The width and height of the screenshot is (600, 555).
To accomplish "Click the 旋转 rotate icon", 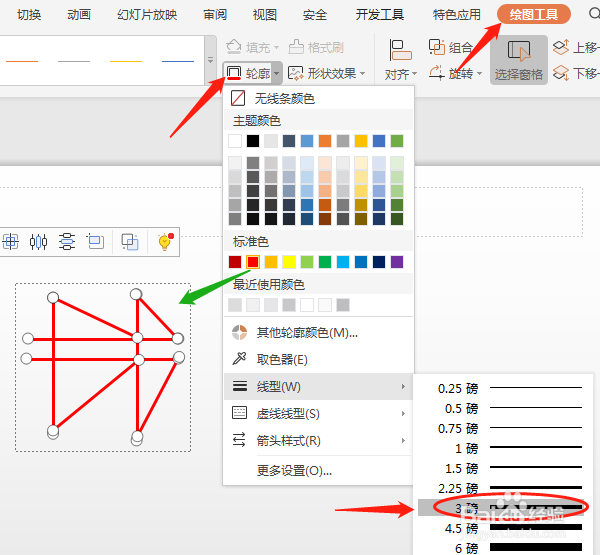I will [436, 73].
